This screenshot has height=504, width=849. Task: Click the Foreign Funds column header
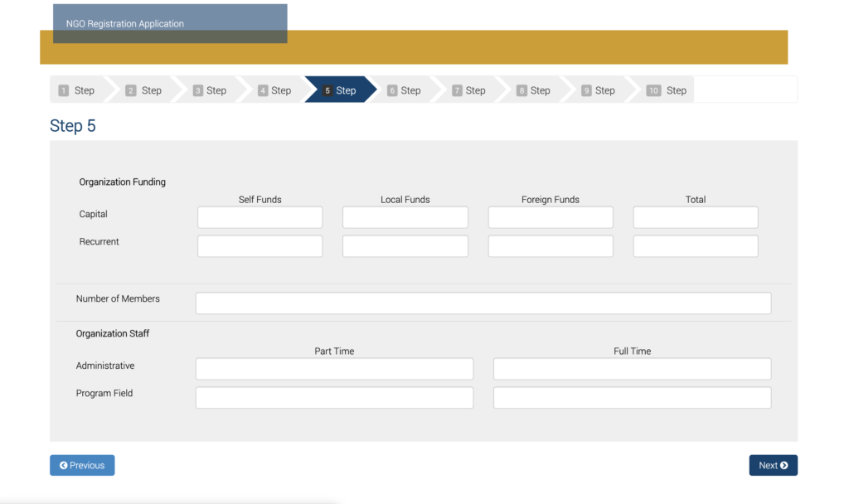(x=551, y=200)
